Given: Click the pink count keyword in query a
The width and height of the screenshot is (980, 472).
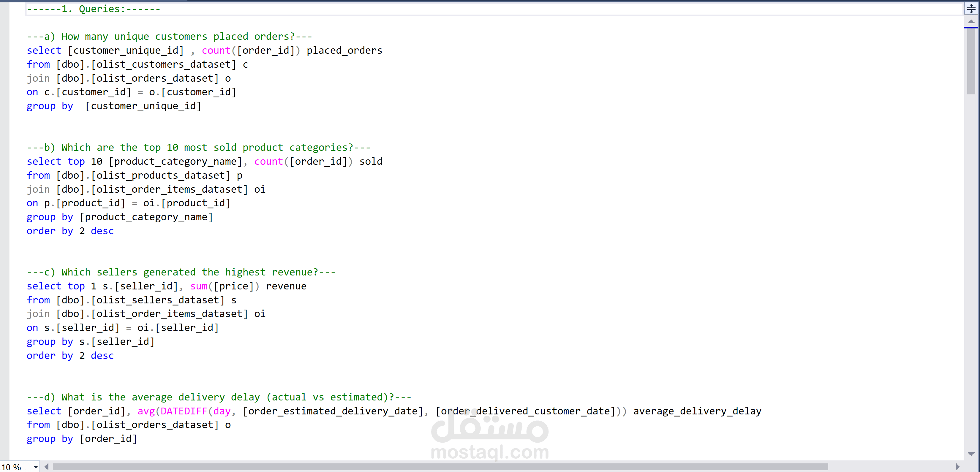Looking at the screenshot, I should (216, 50).
